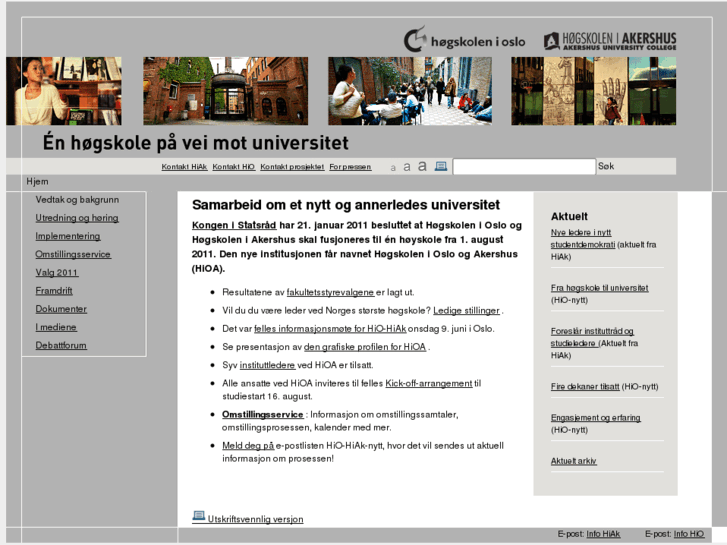
Task: Open Fra høgskole til universitet news link
Action: pyautogui.click(x=599, y=288)
